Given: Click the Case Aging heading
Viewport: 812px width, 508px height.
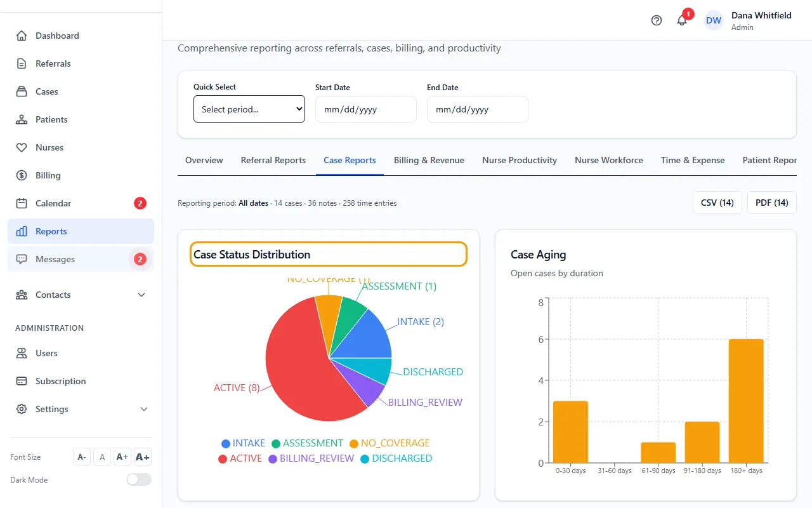Looking at the screenshot, I should point(538,255).
